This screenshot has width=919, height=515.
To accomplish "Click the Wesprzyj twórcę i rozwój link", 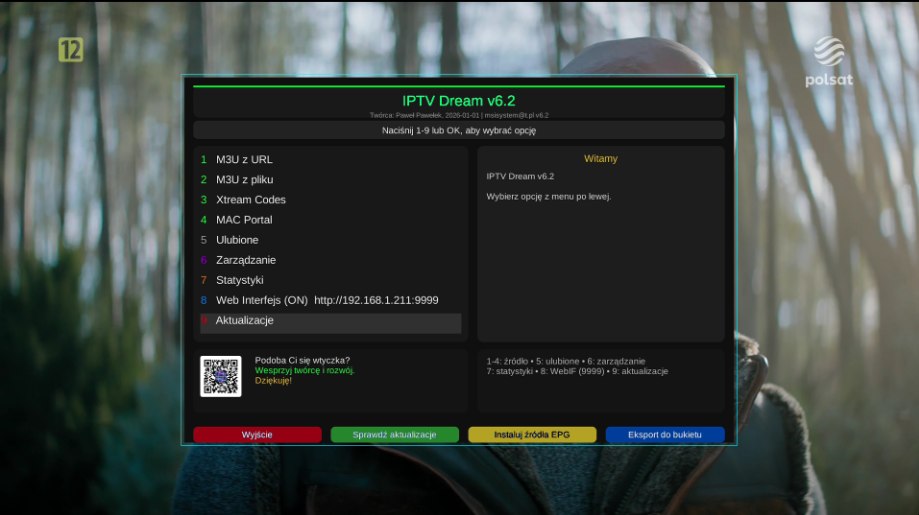I will 304,370.
